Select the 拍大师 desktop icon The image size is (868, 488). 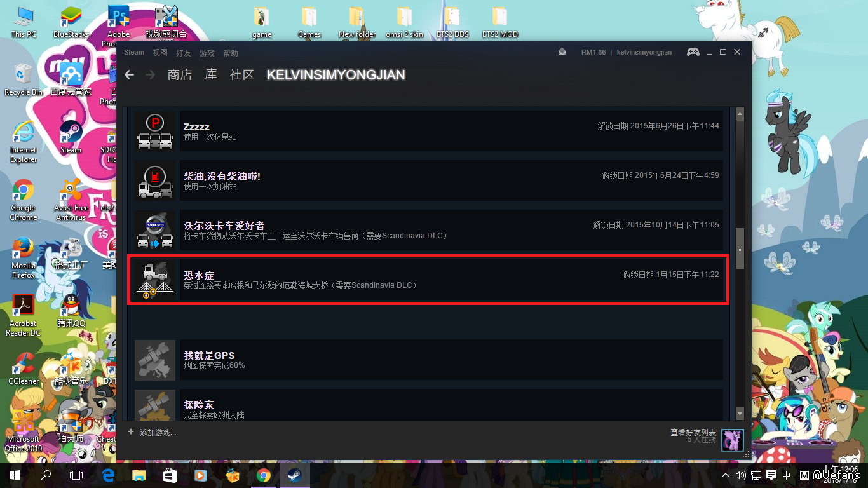(71, 426)
